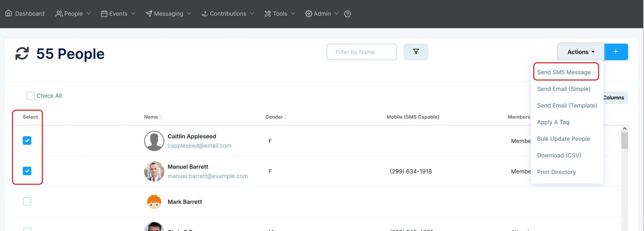
Task: Expand the Admin menu chevron
Action: 336,13
